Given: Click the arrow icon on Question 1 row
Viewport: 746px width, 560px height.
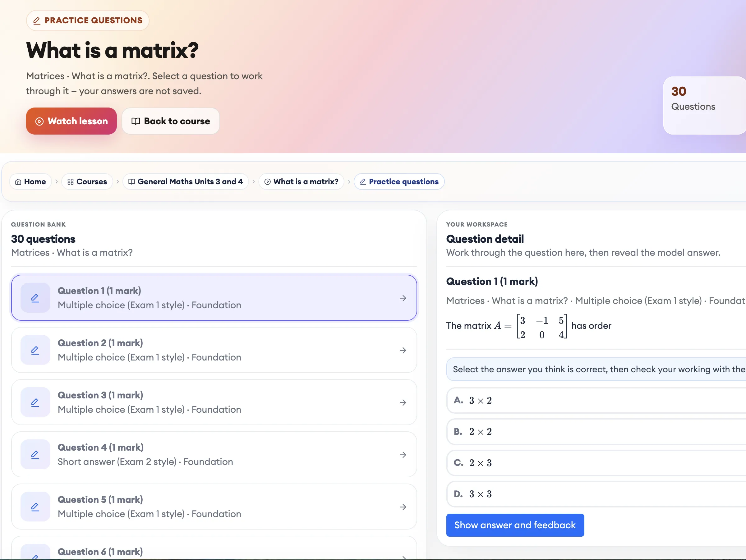Looking at the screenshot, I should click(x=403, y=298).
